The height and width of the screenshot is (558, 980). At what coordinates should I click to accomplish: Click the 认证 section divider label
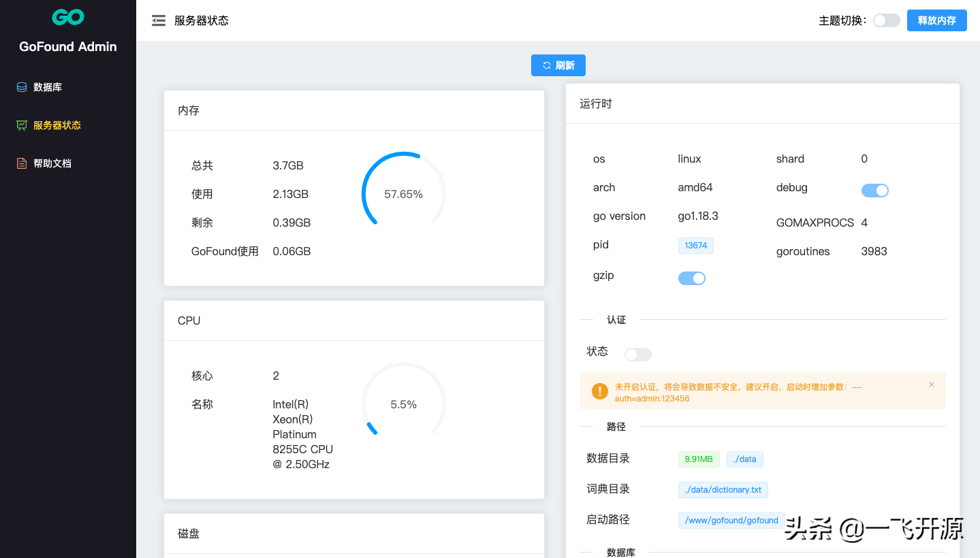click(616, 320)
